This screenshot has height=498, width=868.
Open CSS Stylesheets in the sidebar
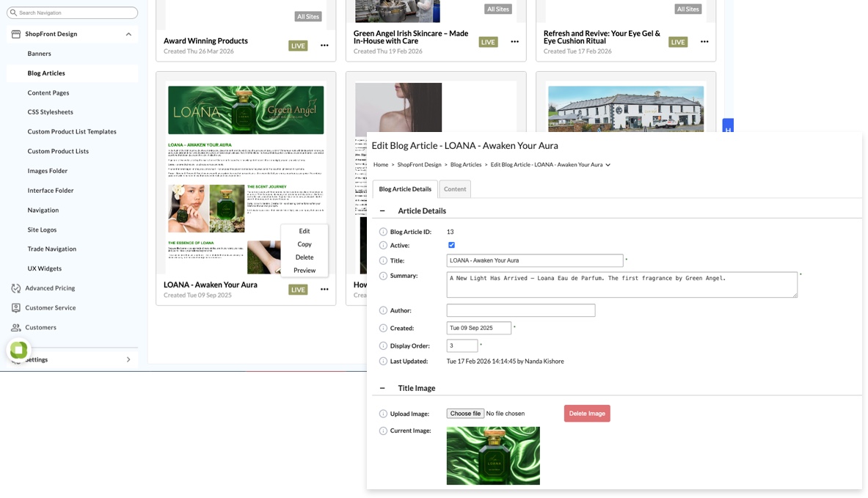click(x=51, y=111)
